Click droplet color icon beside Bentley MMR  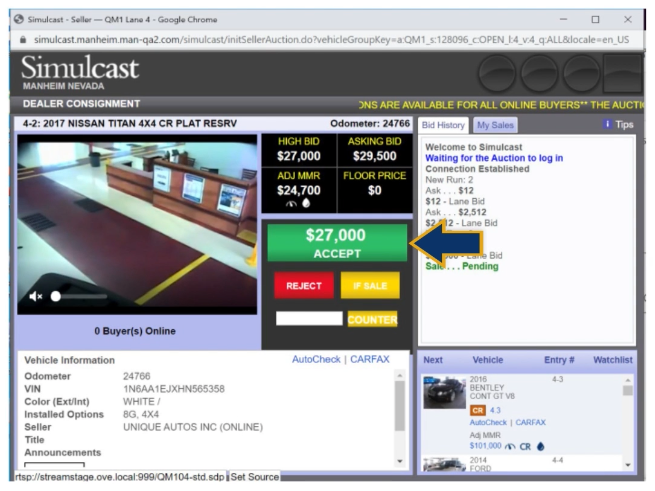click(x=541, y=446)
